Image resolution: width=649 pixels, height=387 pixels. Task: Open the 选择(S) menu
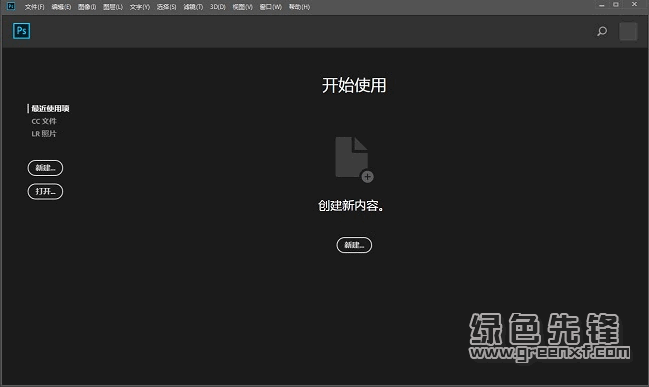pyautogui.click(x=166, y=7)
